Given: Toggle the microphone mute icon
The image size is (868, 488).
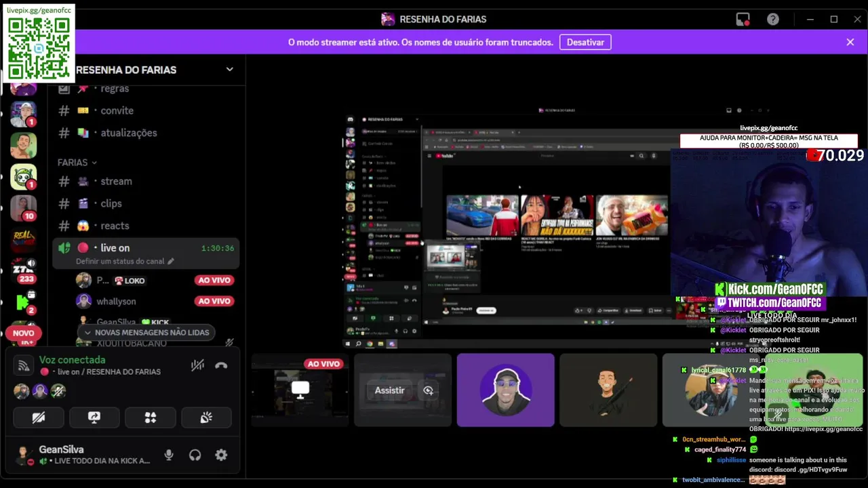Looking at the screenshot, I should [x=169, y=455].
